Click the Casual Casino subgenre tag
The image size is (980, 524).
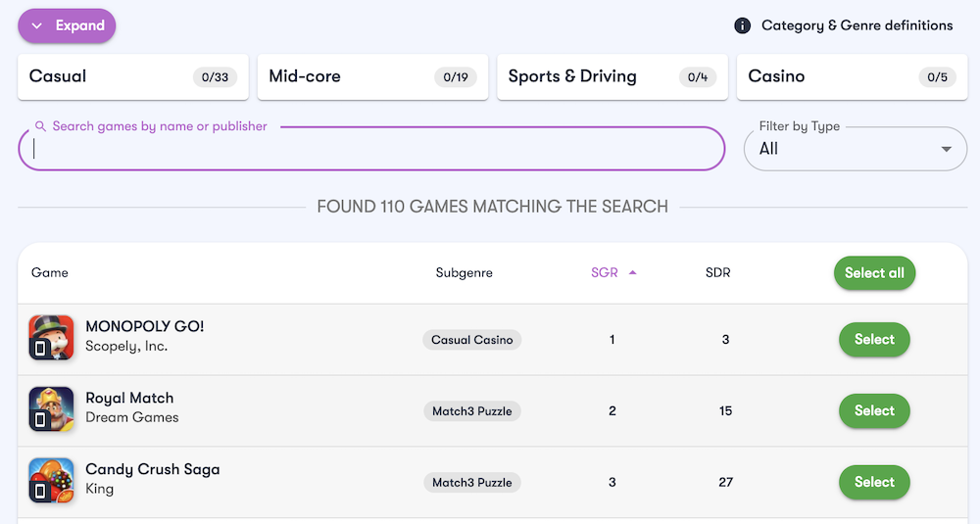click(x=472, y=340)
